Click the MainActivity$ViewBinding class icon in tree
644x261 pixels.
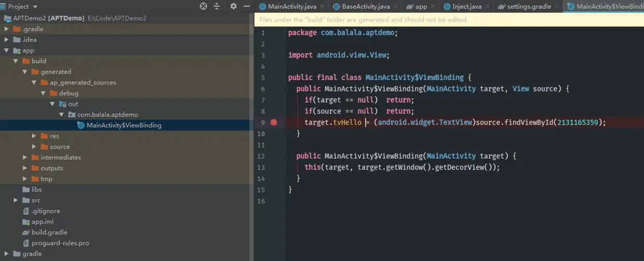click(81, 125)
